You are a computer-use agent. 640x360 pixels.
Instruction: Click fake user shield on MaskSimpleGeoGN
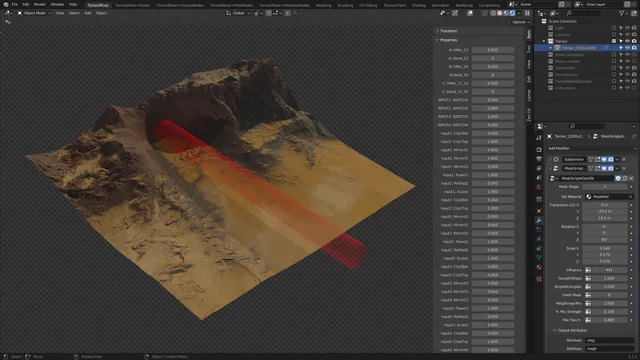point(618,178)
